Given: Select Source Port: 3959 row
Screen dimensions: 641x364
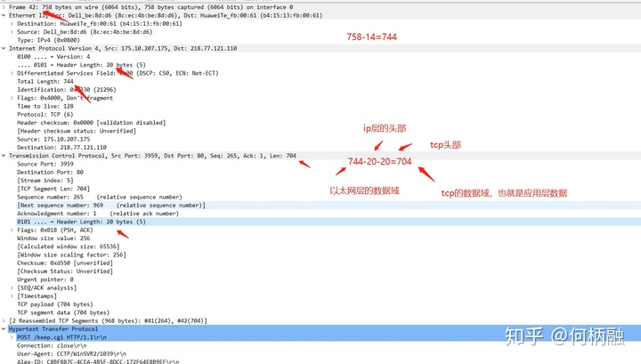Looking at the screenshot, I should click(45, 164).
